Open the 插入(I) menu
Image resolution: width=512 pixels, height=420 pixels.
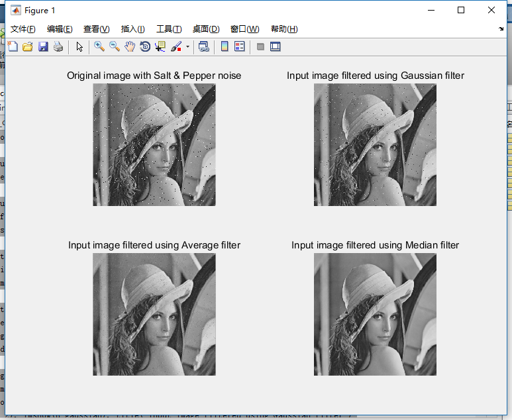[133, 29]
